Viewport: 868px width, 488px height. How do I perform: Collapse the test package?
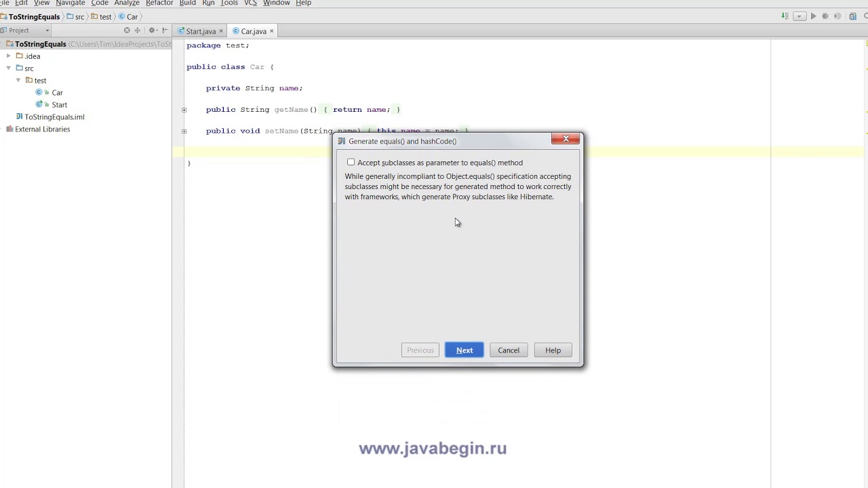point(18,81)
